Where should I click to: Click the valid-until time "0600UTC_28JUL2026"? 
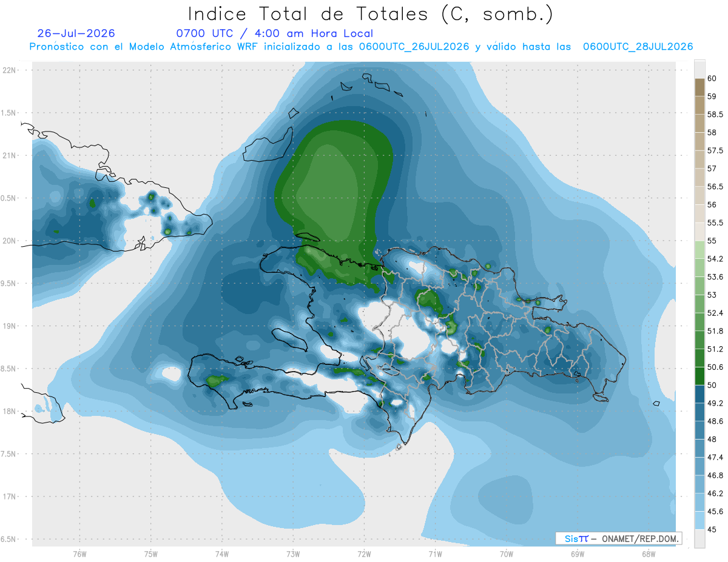click(638, 47)
